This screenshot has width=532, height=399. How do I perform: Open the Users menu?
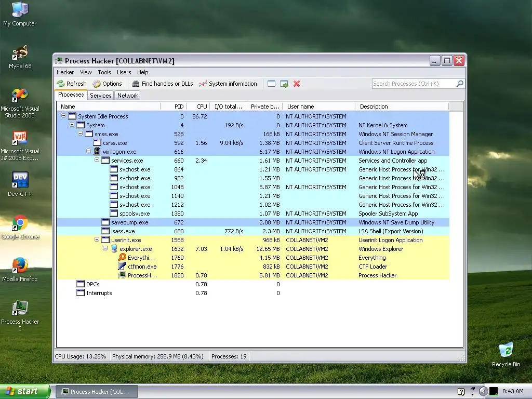tap(124, 72)
